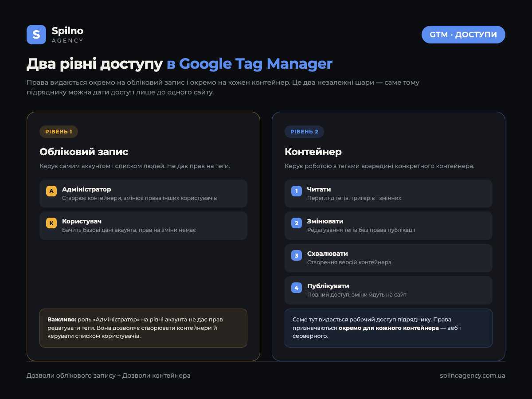This screenshot has width=532, height=399.
Task: Click footer text Дозволи облікового запису + Дозволи контейнера
Action: click(x=109, y=376)
